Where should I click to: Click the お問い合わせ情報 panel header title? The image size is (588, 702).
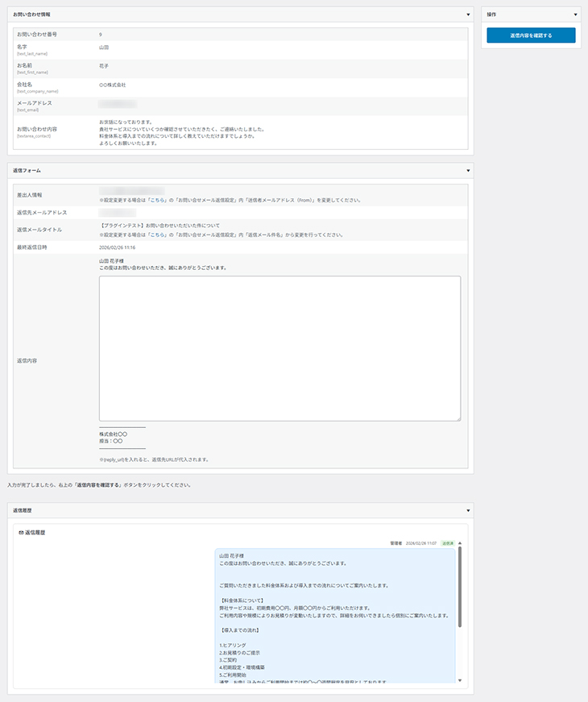pyautogui.click(x=31, y=15)
